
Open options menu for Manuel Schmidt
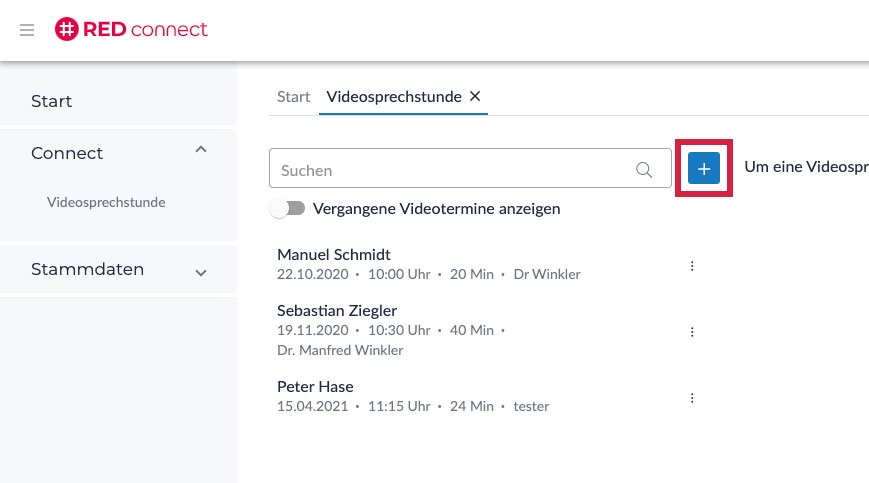coord(691,266)
